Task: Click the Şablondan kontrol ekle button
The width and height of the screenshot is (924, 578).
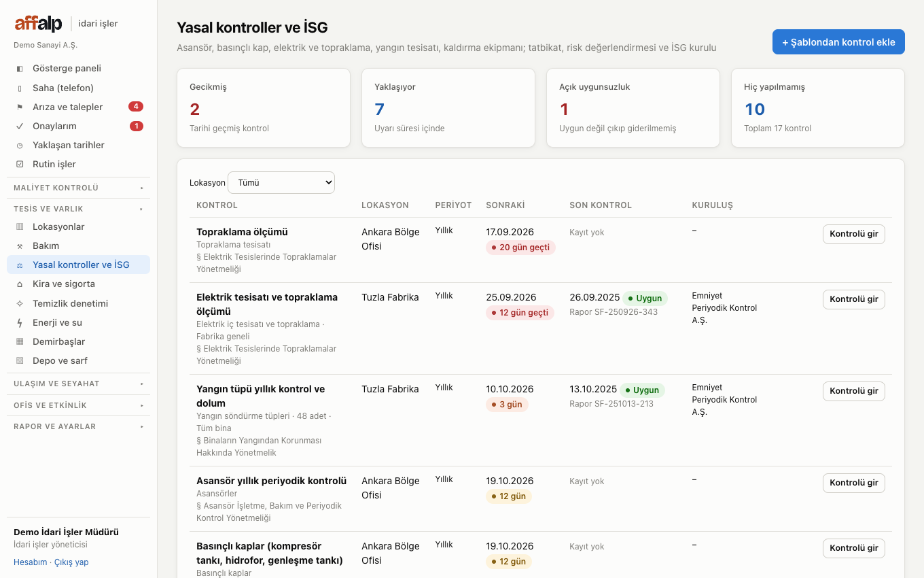Action: 838,42
